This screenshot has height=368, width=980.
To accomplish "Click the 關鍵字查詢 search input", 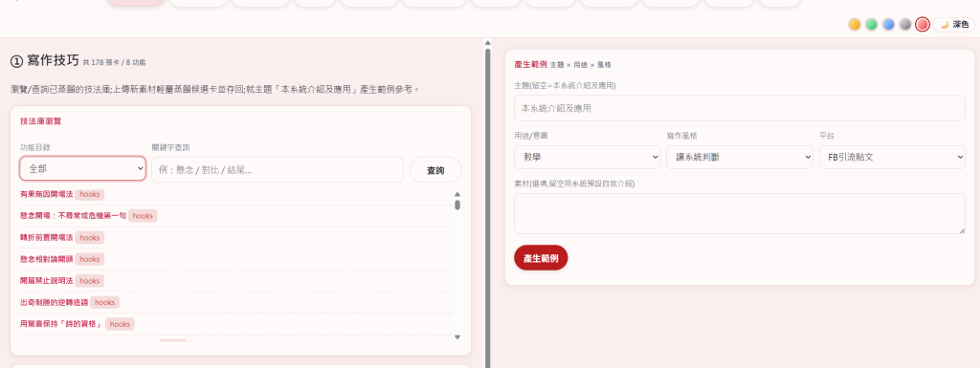I will 278,169.
